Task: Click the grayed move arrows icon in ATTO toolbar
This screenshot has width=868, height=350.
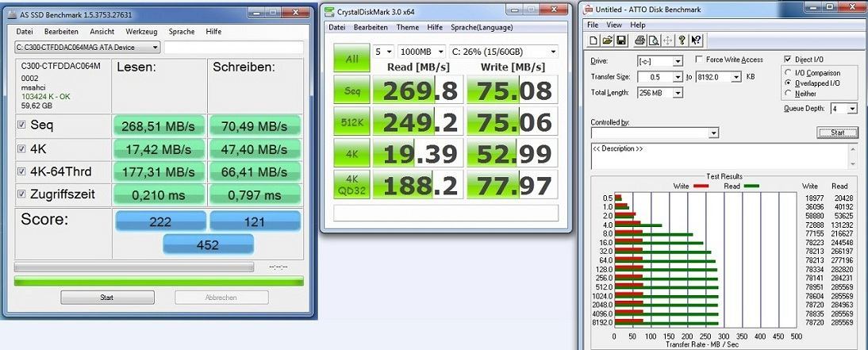Action: click(x=667, y=40)
